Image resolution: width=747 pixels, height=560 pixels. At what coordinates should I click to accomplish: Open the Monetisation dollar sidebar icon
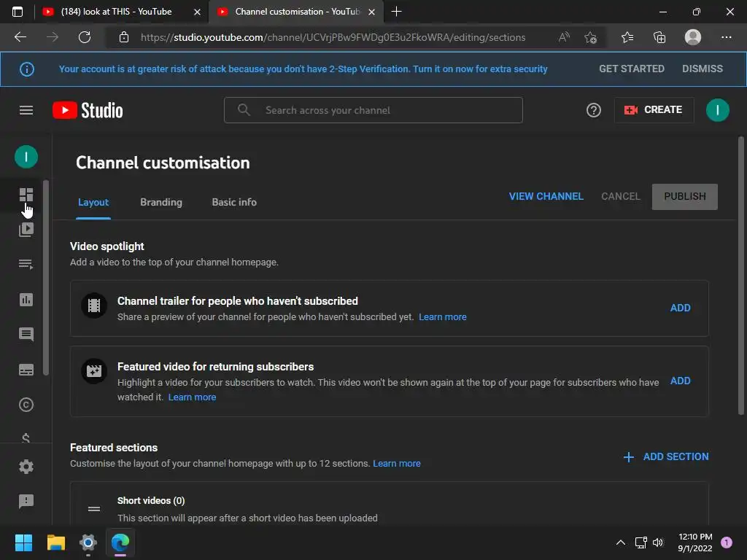tap(26, 437)
